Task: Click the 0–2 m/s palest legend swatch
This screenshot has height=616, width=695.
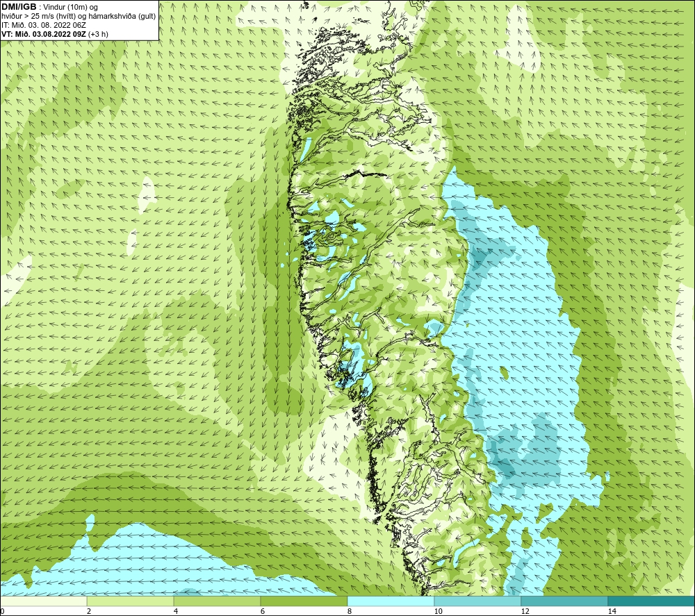Action: (43, 601)
